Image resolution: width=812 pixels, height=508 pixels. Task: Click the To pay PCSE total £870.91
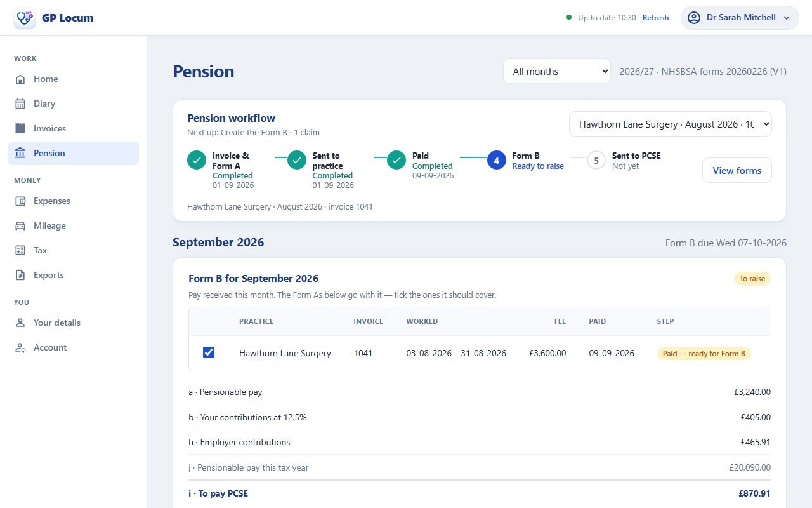point(754,493)
